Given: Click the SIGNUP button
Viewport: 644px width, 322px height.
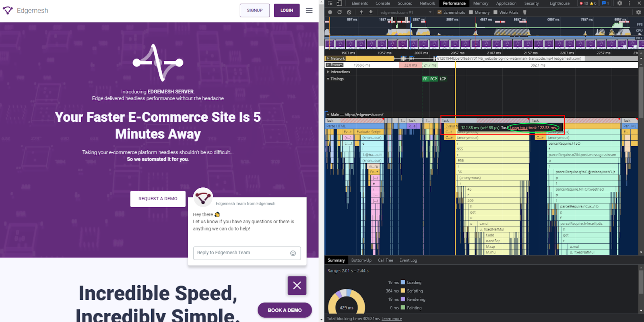Looking at the screenshot, I should click(x=255, y=10).
